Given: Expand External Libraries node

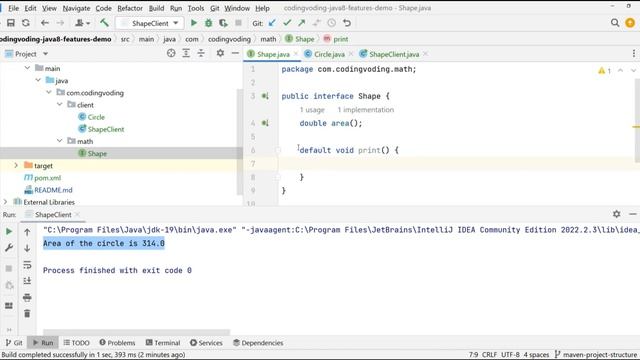Looking at the screenshot, I should [5, 202].
